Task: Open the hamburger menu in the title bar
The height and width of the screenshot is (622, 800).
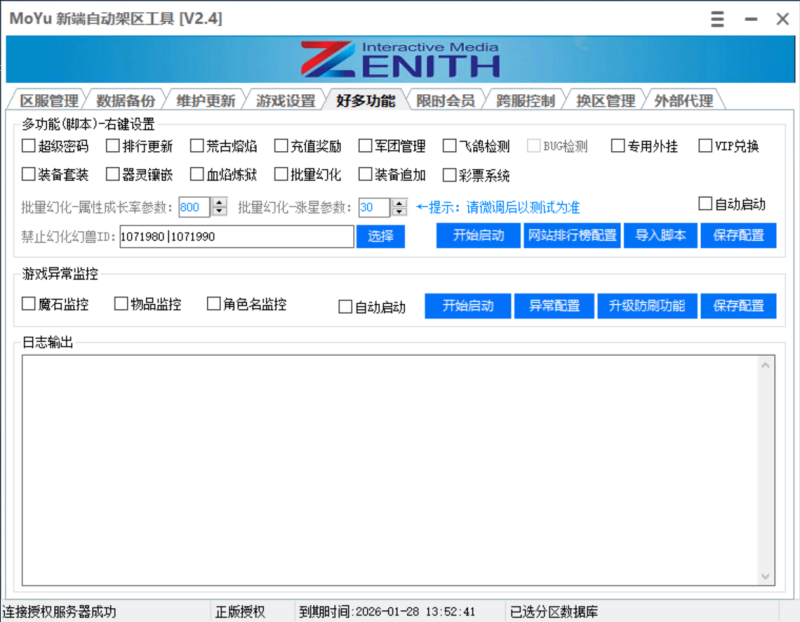Action: point(716,18)
